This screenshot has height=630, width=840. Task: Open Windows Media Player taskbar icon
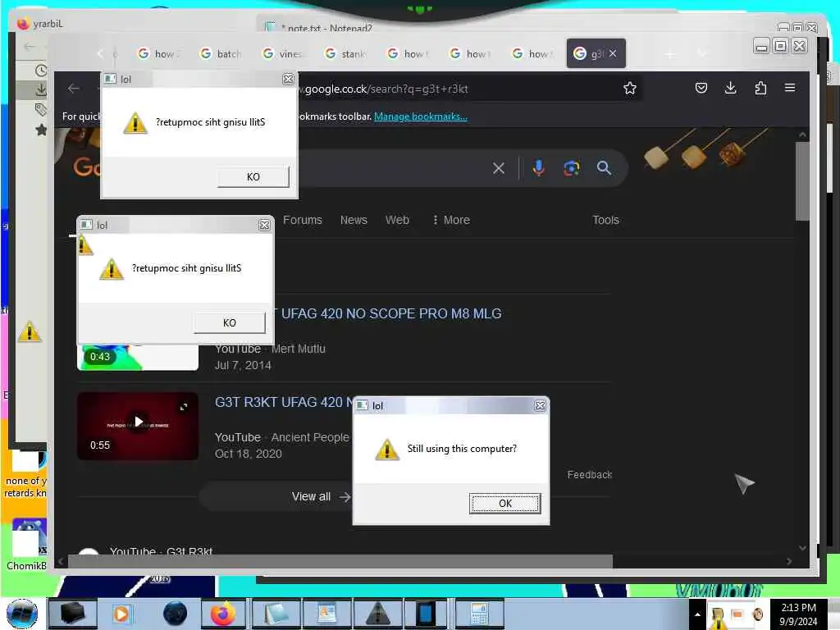[121, 614]
